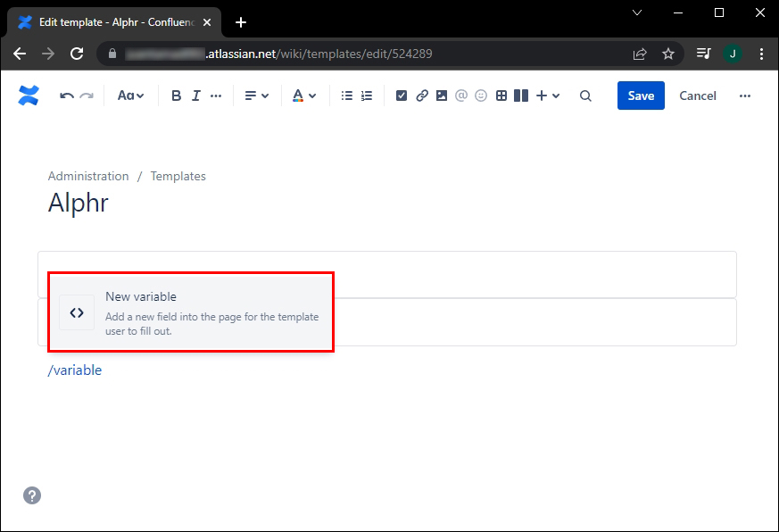Click the Alphr template title field
Viewport: 779px width, 532px height.
pyautogui.click(x=79, y=203)
